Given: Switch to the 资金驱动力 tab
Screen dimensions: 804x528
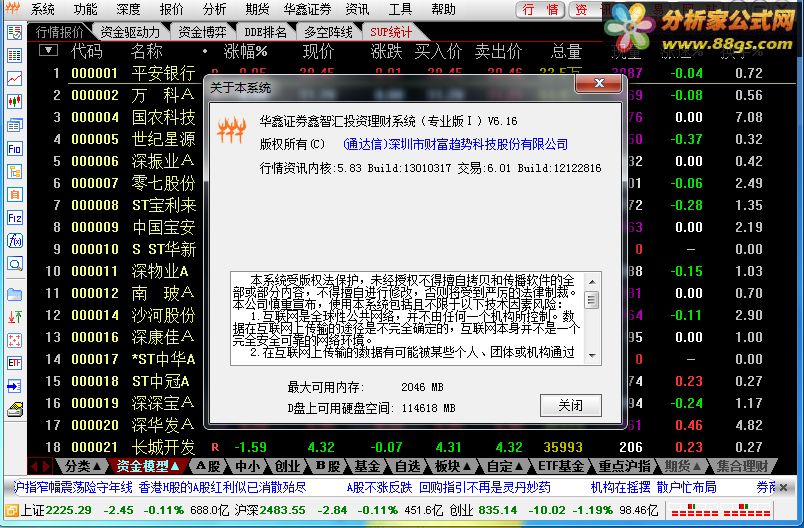Looking at the screenshot, I should pos(130,32).
